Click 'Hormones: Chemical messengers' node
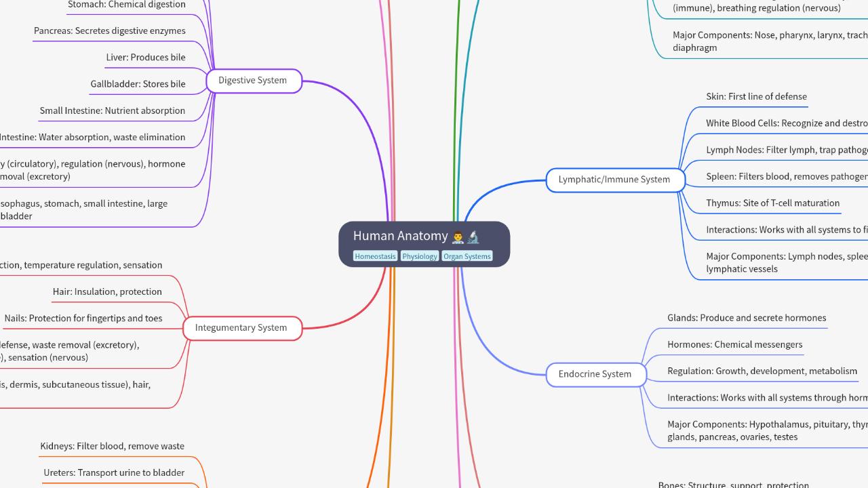 (x=735, y=344)
